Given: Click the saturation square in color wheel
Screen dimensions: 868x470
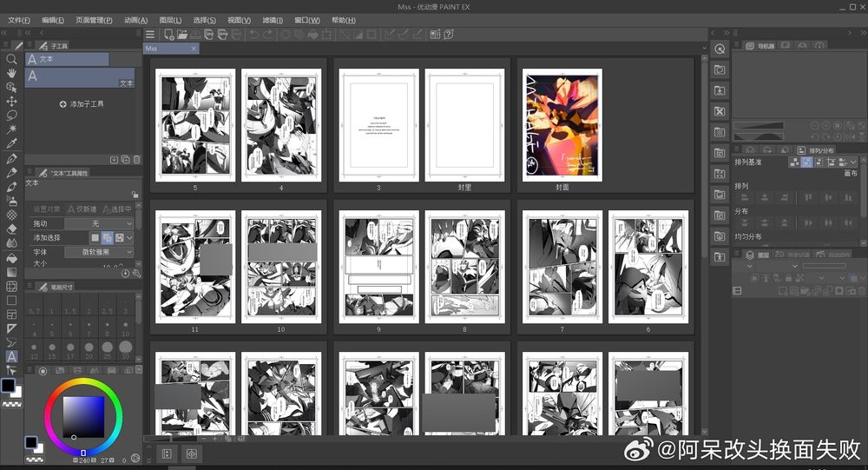Looking at the screenshot, I should [x=83, y=417].
